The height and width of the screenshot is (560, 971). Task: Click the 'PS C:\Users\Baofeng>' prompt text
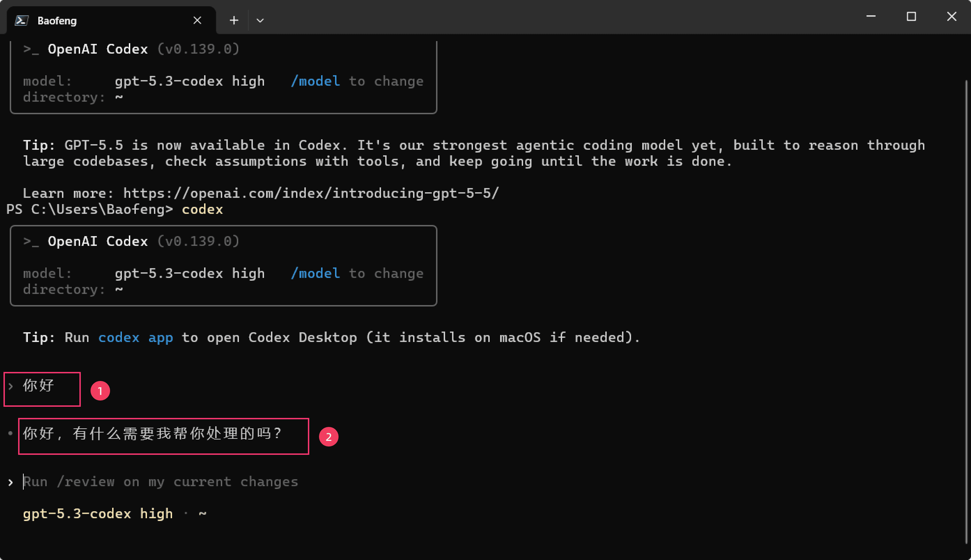point(90,209)
